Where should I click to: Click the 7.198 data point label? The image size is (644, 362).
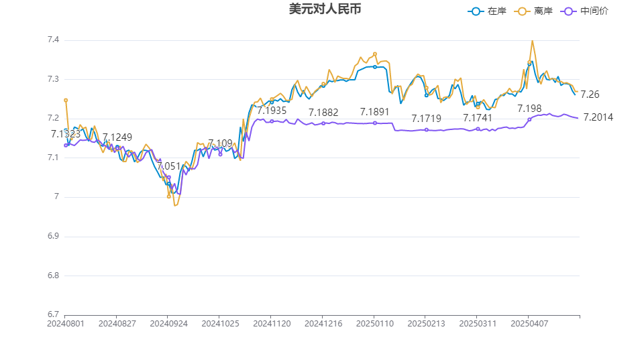click(529, 109)
